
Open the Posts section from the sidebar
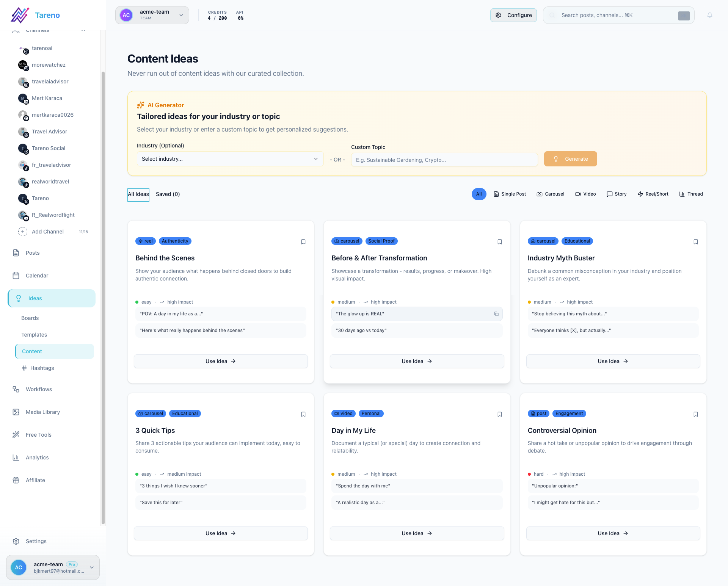(x=32, y=252)
